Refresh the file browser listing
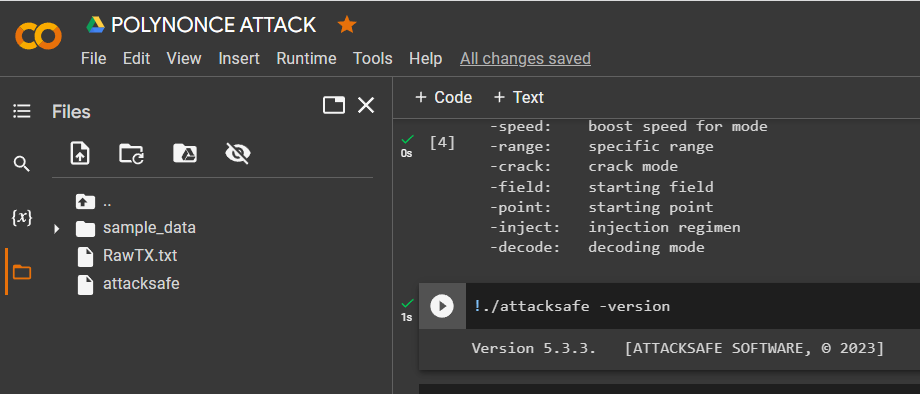Screen dimensions: 920x394 pos(131,154)
